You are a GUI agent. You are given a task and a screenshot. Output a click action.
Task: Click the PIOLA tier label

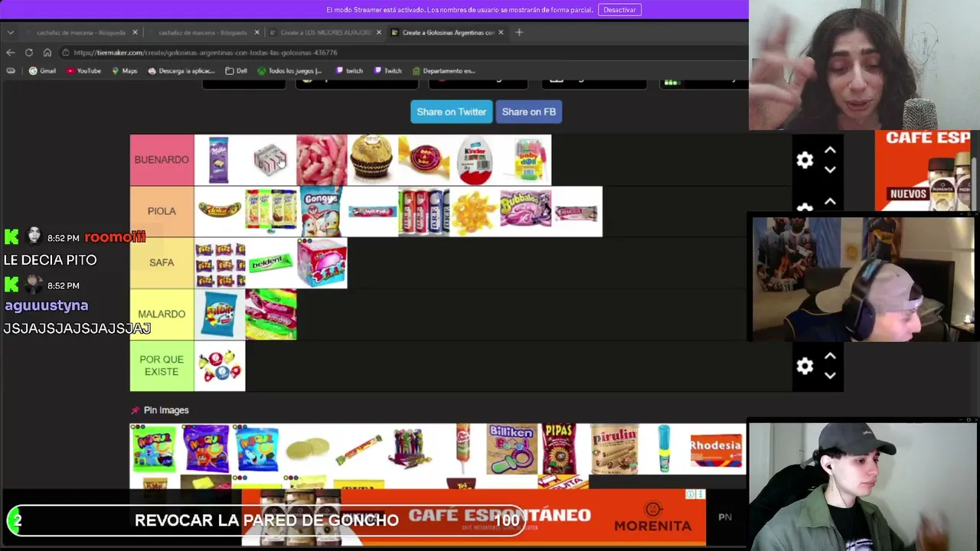(x=162, y=211)
